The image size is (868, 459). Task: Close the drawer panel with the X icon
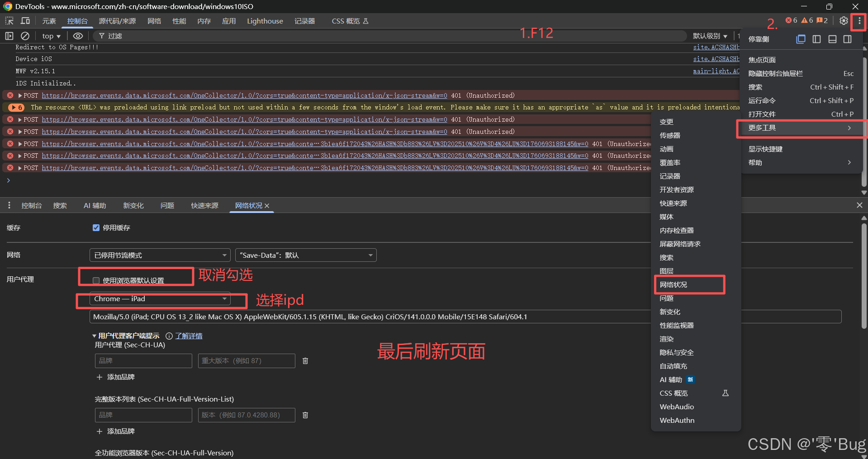coord(859,205)
